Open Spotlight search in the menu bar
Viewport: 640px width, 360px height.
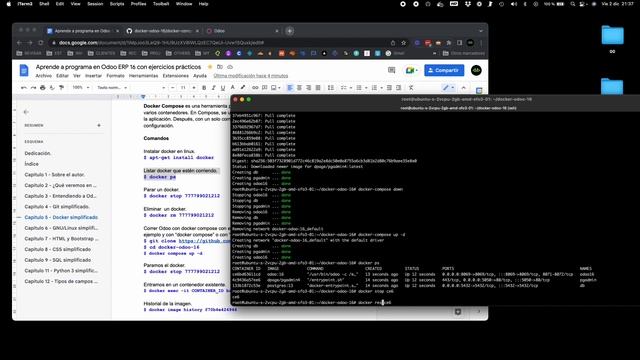(573, 4)
